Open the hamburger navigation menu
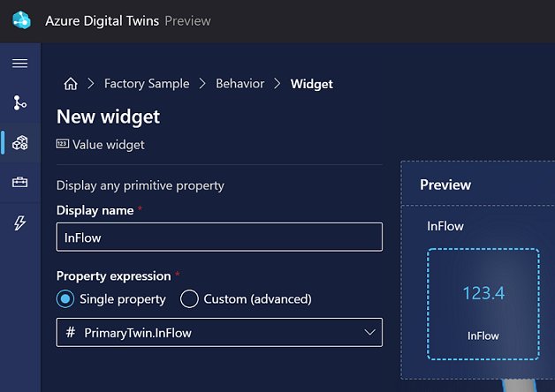Image resolution: width=555 pixels, height=392 pixels. (19, 64)
